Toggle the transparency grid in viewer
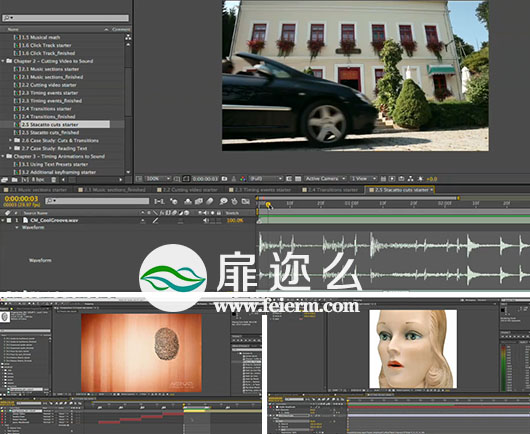530x434 pixels. 298,179
